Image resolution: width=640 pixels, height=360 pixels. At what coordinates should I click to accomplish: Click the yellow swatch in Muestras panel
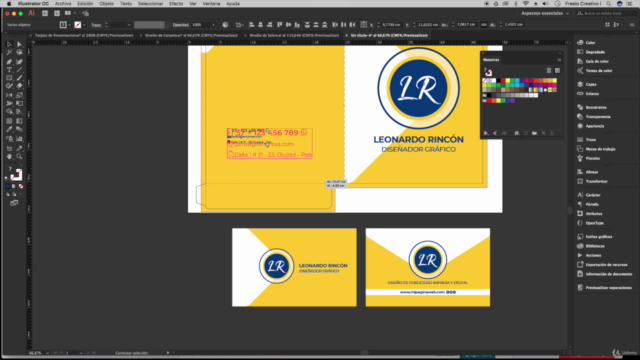click(508, 81)
